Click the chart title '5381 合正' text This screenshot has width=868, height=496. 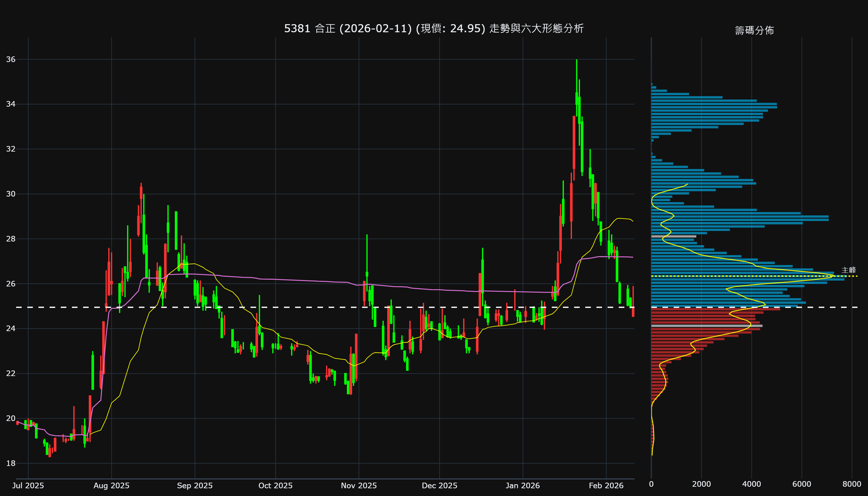pyautogui.click(x=309, y=28)
